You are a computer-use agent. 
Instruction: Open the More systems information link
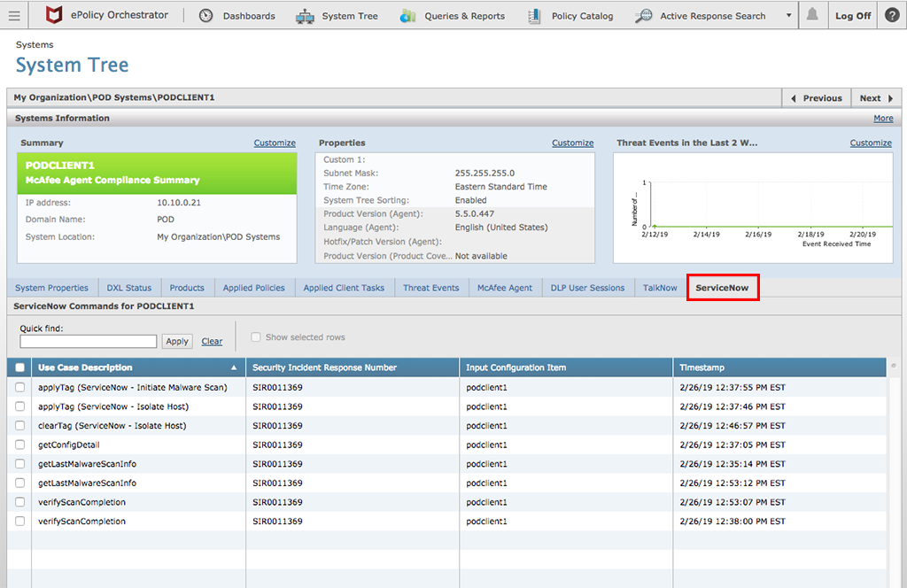[883, 119]
